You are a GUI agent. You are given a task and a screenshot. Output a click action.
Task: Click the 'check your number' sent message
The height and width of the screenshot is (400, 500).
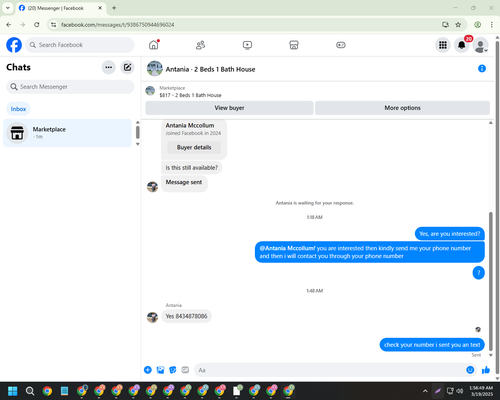coord(432,345)
